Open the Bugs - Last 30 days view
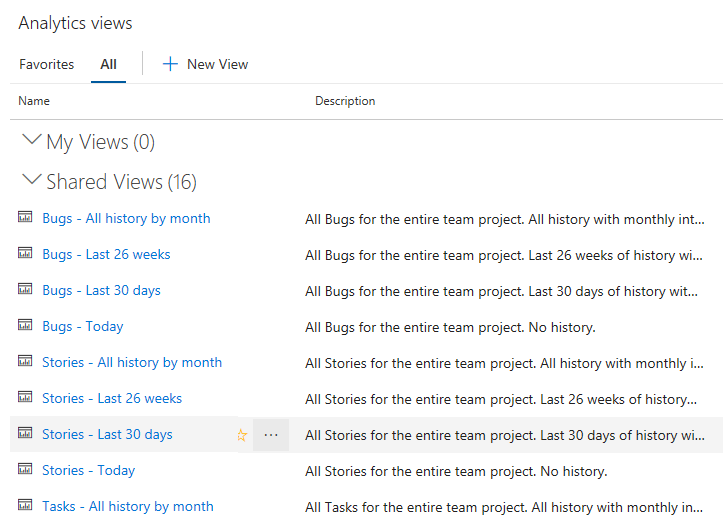The image size is (723, 527). 101,290
